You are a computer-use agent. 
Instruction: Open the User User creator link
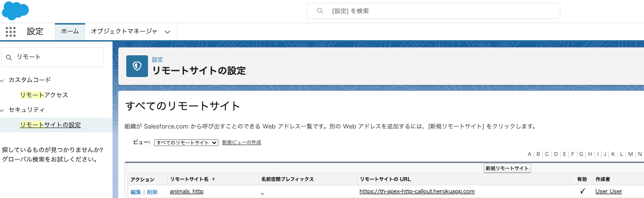(609, 191)
